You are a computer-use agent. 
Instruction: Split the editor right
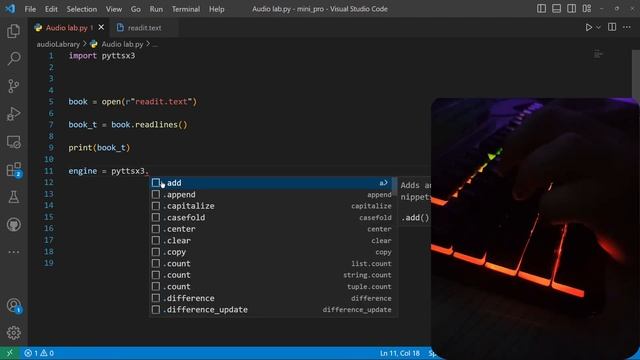coord(612,27)
